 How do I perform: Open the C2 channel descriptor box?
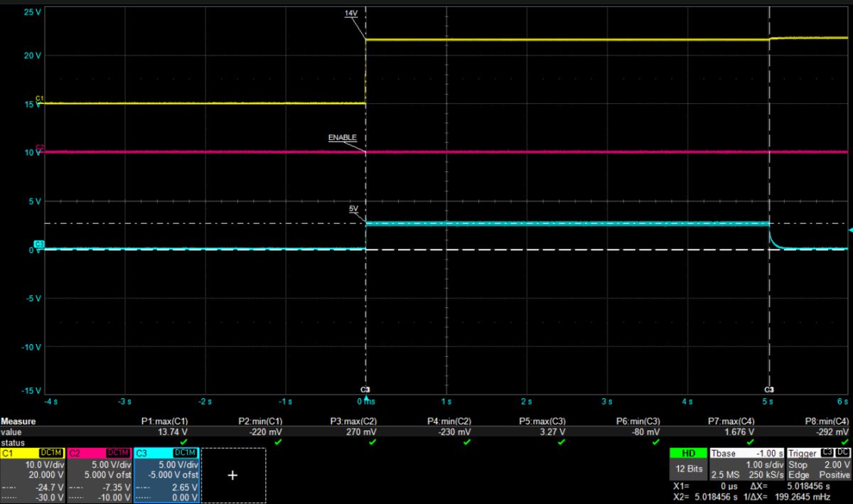point(100,474)
